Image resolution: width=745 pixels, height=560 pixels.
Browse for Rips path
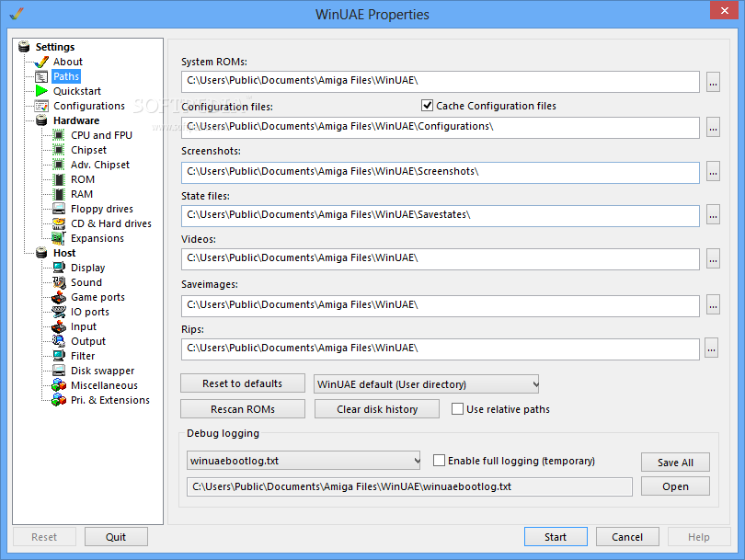[x=711, y=349]
